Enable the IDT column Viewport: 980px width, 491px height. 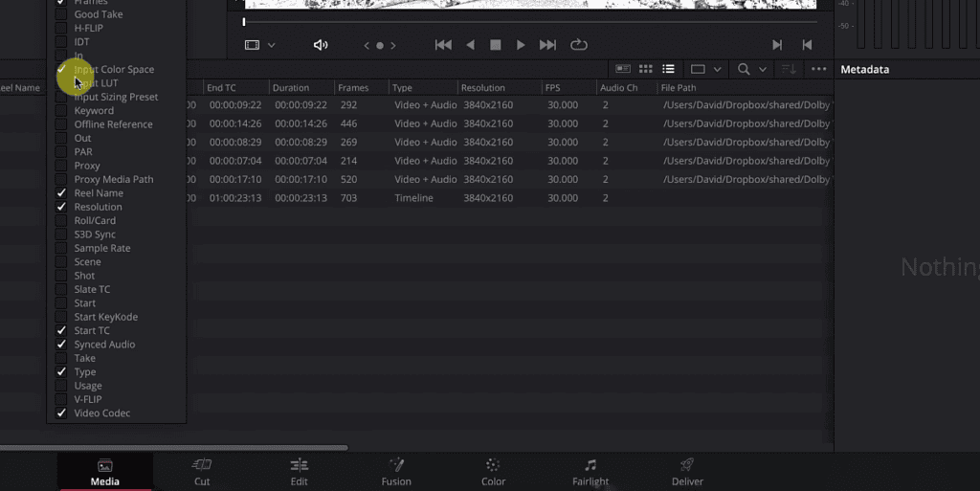coord(61,42)
